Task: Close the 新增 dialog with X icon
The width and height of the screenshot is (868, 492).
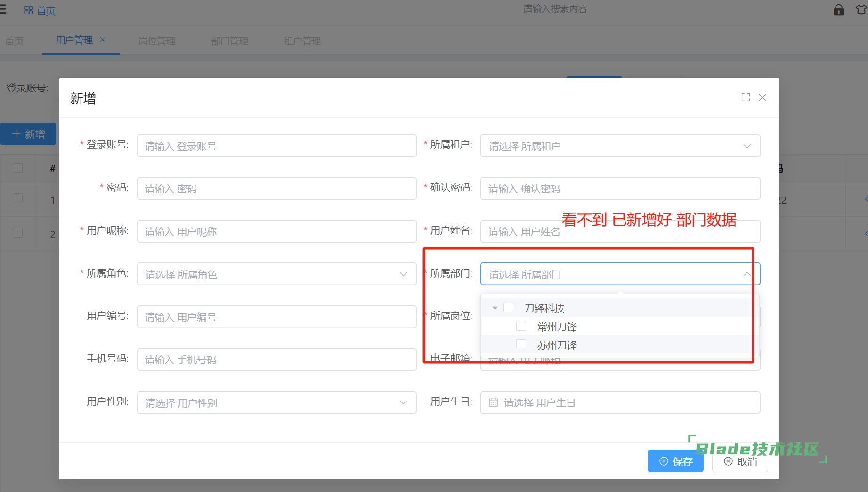Action: tap(763, 98)
